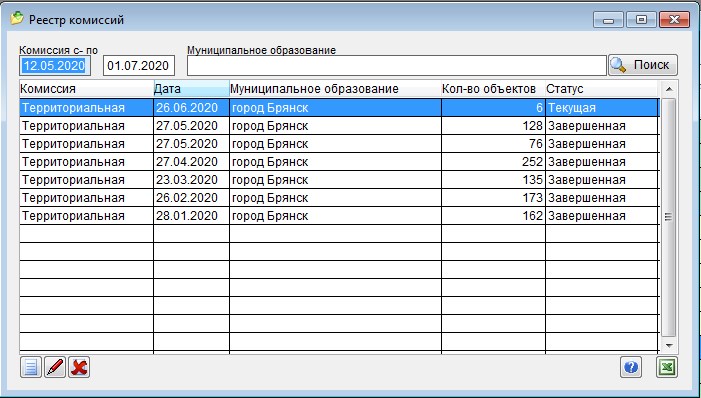
Task: Select the date cell 26.02.2020
Action: 191,198
